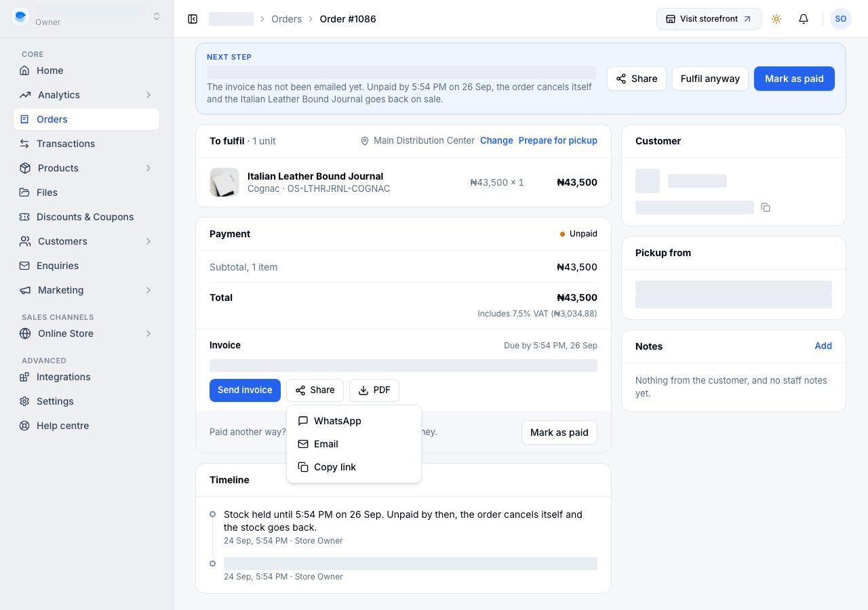Click Visit storefront button
This screenshot has height=610, width=868.
click(x=709, y=19)
